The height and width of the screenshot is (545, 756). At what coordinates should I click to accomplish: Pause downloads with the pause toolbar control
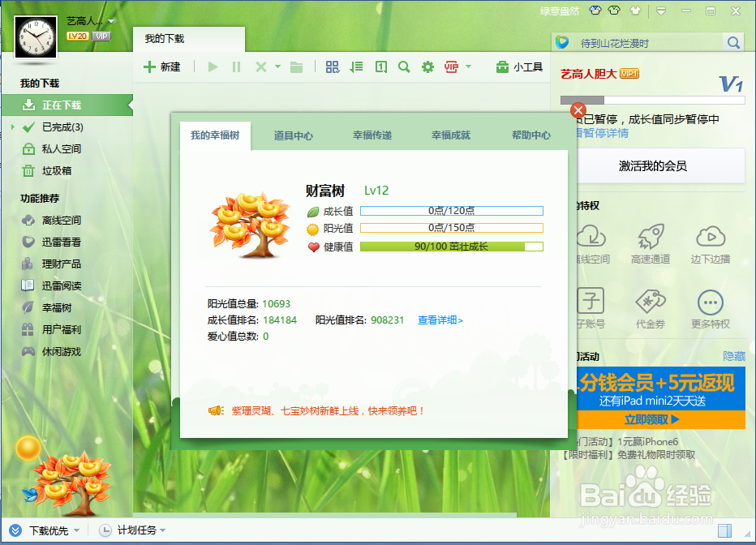point(236,67)
